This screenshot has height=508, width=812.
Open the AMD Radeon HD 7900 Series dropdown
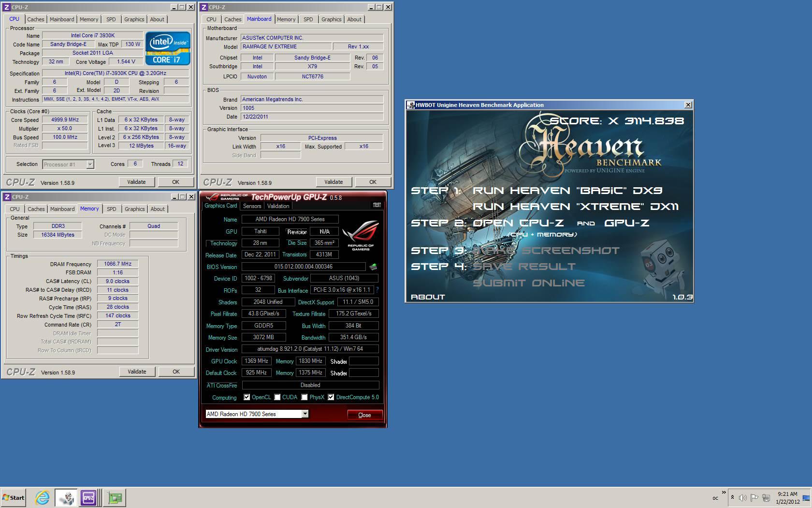pyautogui.click(x=305, y=414)
